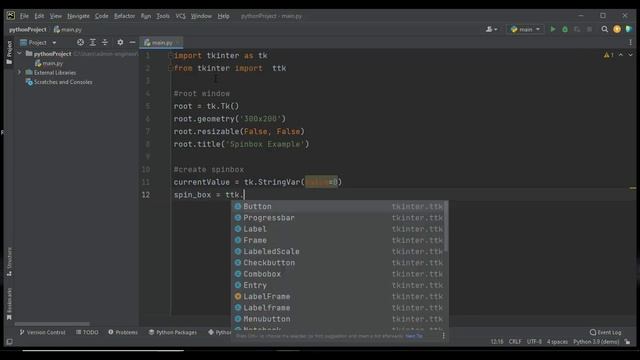Choose Button from completion list
This screenshot has width=640, height=360.
[x=339, y=207]
